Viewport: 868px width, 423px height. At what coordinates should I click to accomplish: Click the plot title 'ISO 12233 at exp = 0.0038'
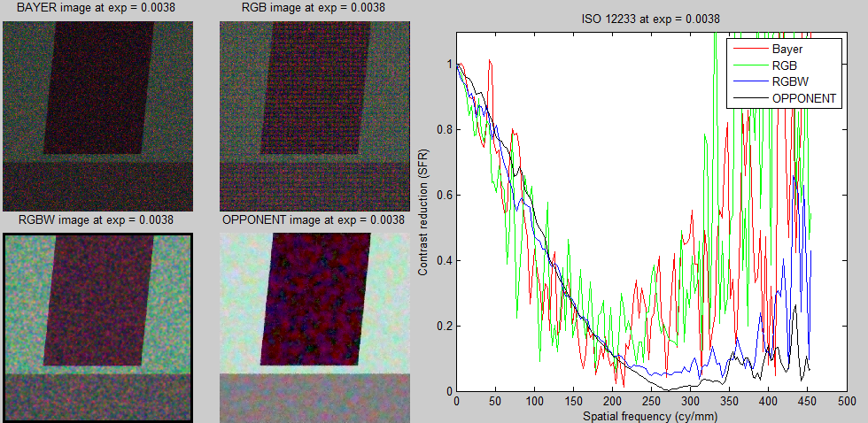(650, 18)
